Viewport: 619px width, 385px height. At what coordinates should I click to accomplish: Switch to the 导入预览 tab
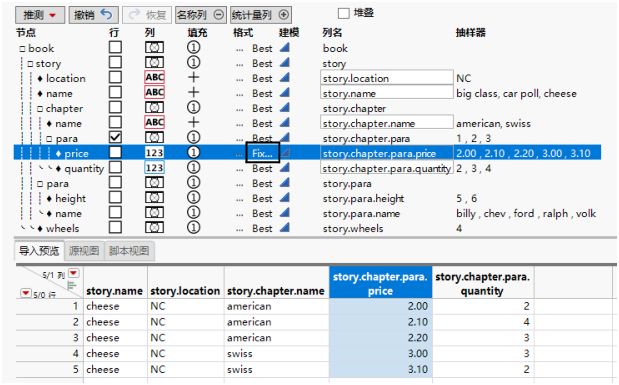[39, 251]
